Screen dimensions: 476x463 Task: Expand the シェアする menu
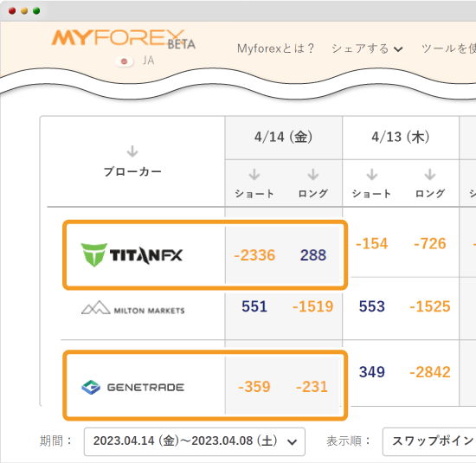coord(367,48)
